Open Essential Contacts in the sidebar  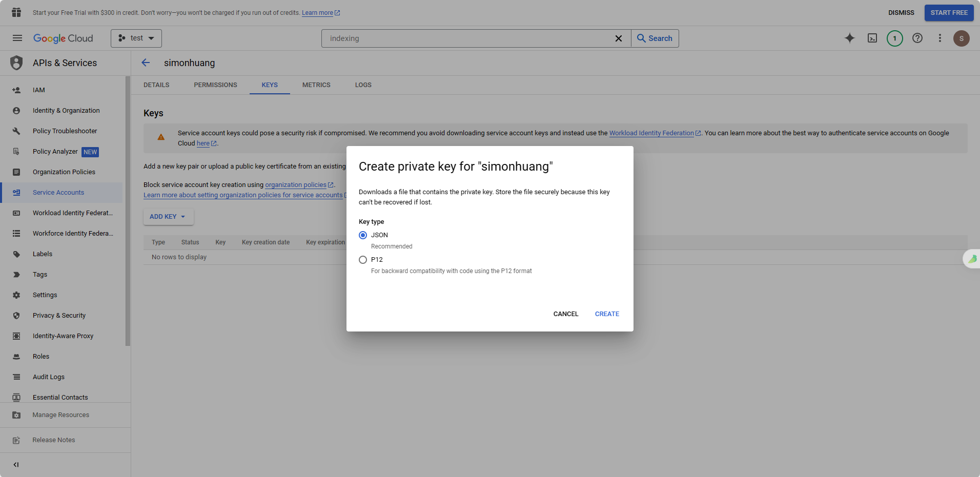(x=63, y=397)
